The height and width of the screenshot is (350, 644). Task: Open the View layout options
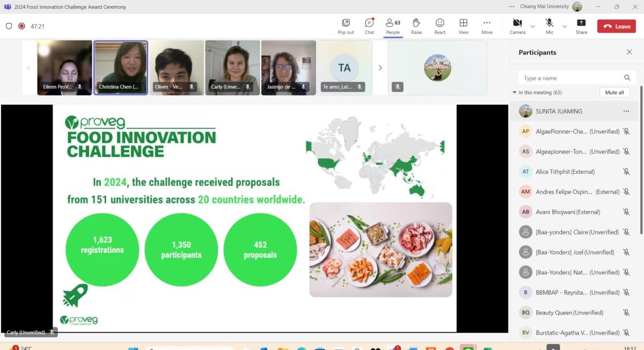pyautogui.click(x=463, y=26)
